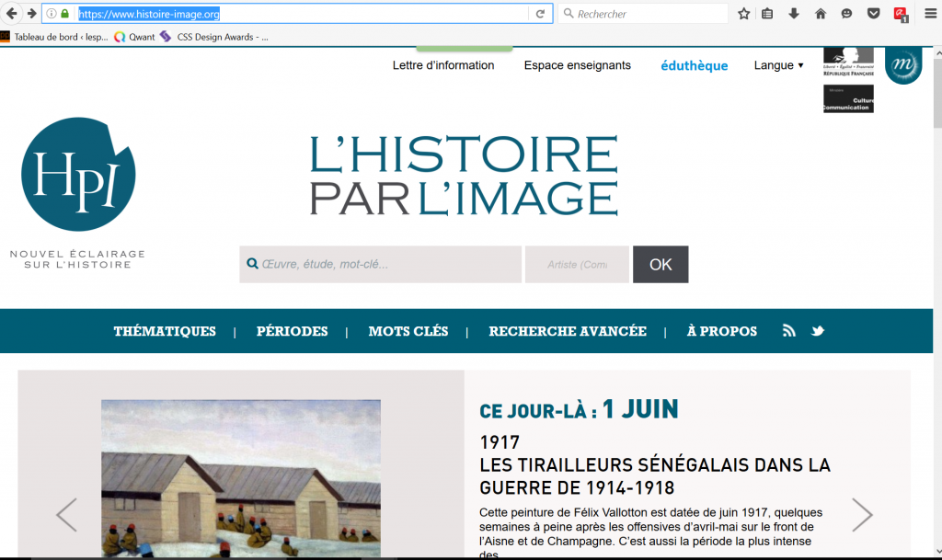942x560 pixels.
Task: Subscribe via the RSS feed icon
Action: pyautogui.click(x=788, y=330)
